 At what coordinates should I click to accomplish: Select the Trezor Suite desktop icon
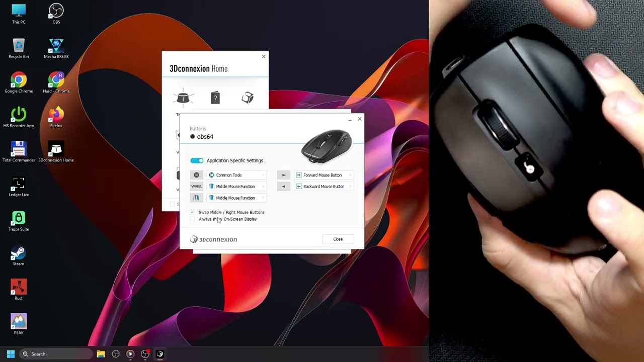point(19,221)
